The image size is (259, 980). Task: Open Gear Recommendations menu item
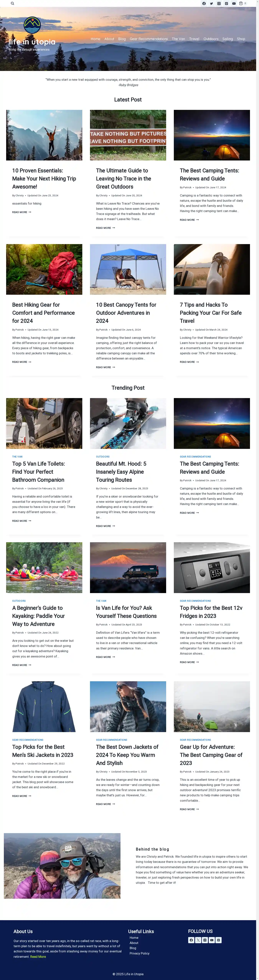coord(148,39)
